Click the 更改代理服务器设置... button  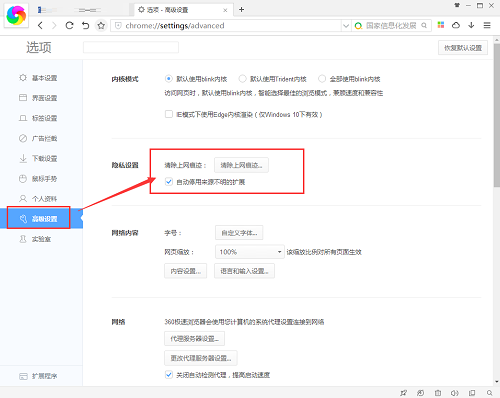(x=201, y=358)
